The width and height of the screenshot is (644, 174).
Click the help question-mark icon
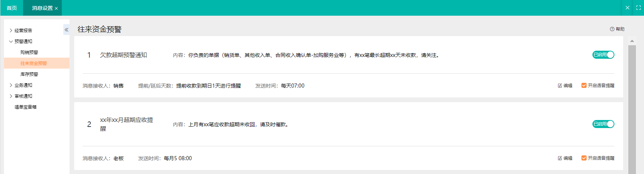(612, 29)
